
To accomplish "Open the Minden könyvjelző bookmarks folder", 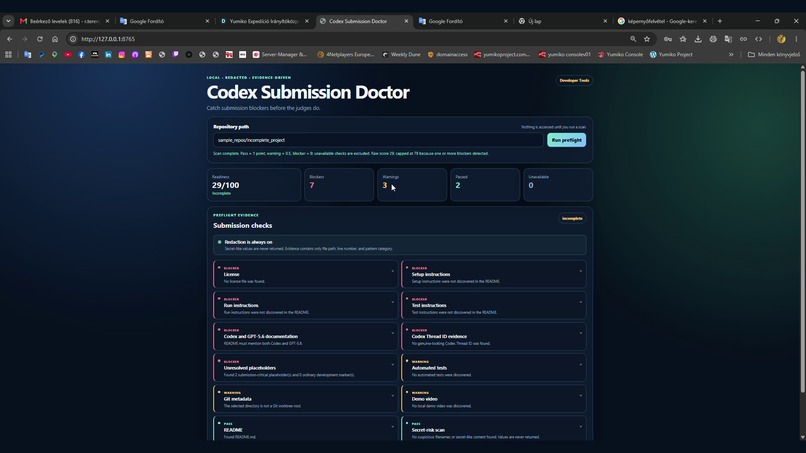I will tap(774, 55).
